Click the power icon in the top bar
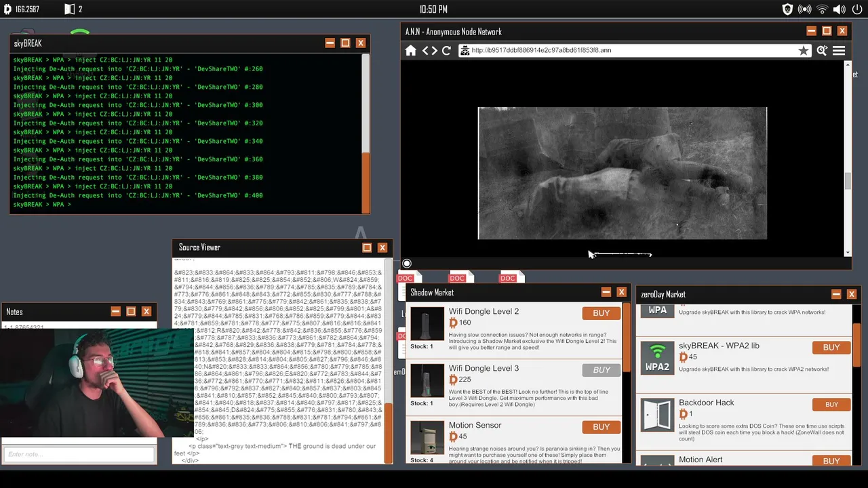Screen dimensions: 868x488 pyautogui.click(x=856, y=9)
